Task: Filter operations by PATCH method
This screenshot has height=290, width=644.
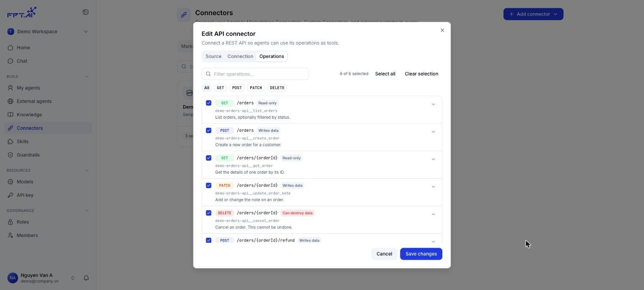Action: 256,88
